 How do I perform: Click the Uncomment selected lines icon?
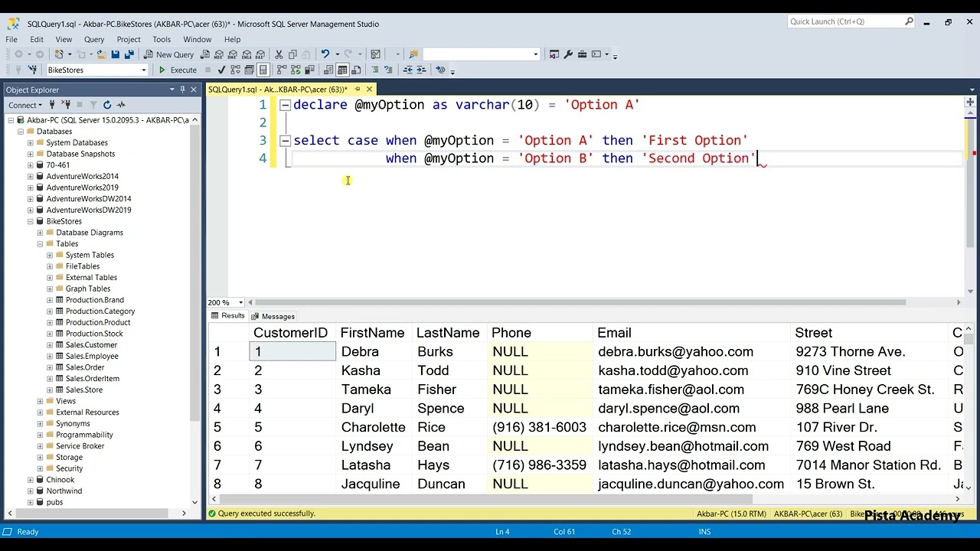(390, 70)
